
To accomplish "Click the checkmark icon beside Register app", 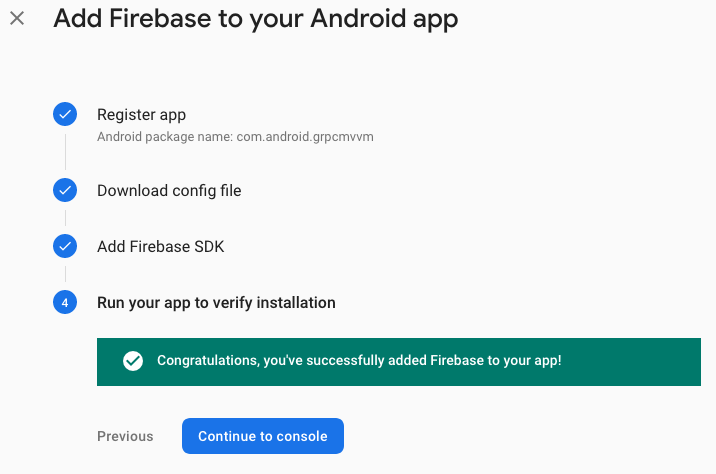I will tap(65, 114).
